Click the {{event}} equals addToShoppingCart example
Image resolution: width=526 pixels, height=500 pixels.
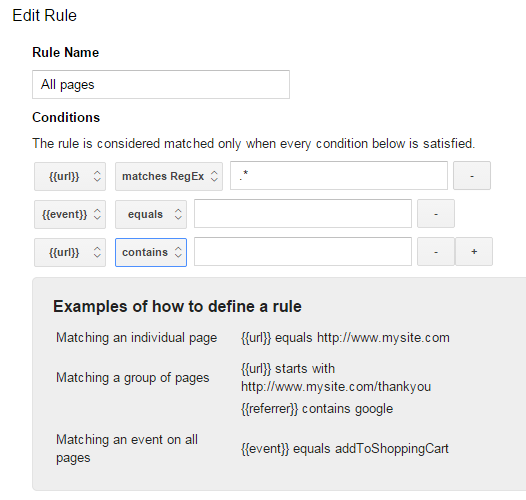(x=345, y=449)
